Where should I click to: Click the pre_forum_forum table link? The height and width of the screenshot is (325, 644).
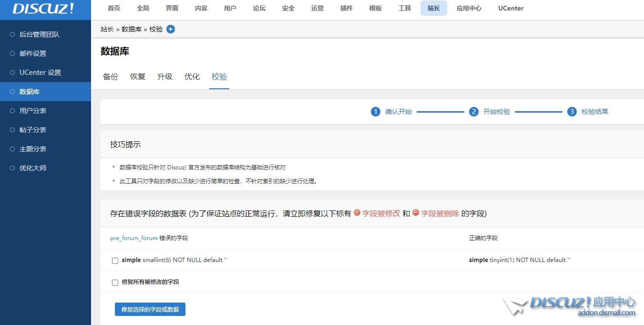(x=134, y=238)
